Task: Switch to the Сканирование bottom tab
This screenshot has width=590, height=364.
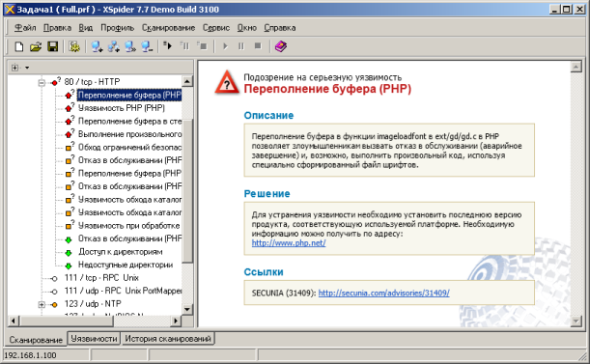Action: point(36,340)
